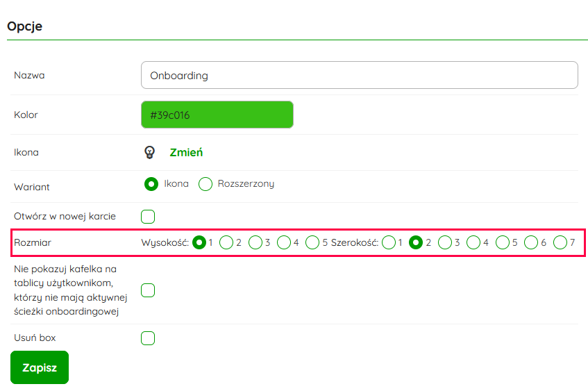
Task: Select the Ikona variant radio button
Action: (151, 184)
